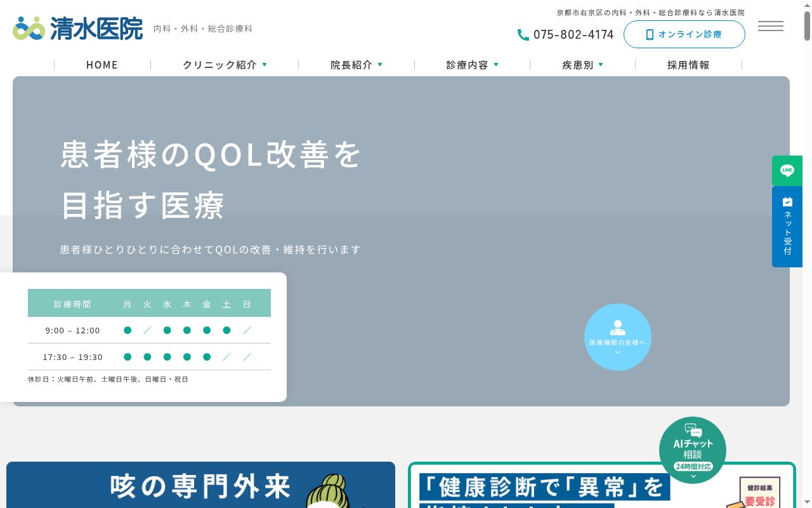The width and height of the screenshot is (812, 508).
Task: Open the LINE side button
Action: pyautogui.click(x=787, y=170)
